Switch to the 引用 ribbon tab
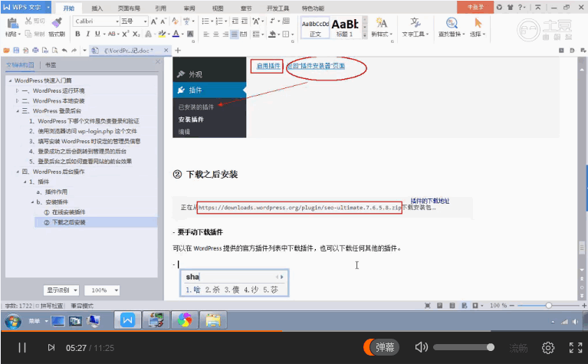The height and width of the screenshot is (364, 588). pos(160,8)
